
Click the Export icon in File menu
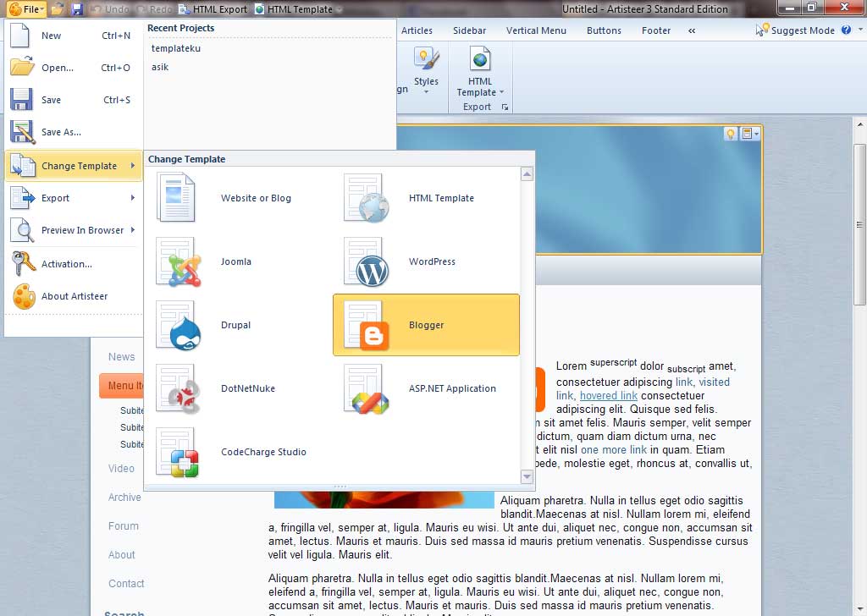[22, 198]
